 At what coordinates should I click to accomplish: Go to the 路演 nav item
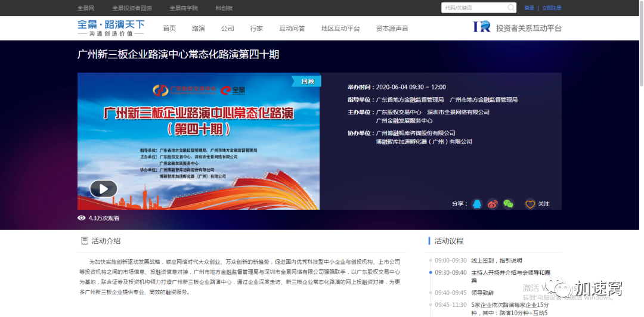point(199,29)
